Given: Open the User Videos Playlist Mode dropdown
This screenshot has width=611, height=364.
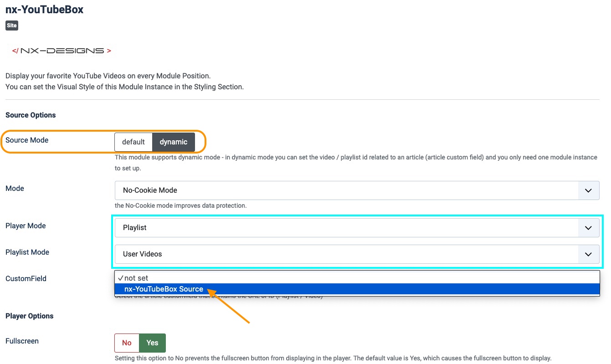Looking at the screenshot, I should click(x=357, y=254).
